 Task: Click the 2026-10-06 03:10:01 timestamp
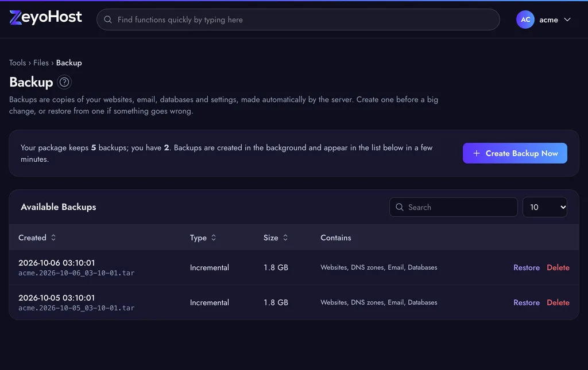click(57, 263)
